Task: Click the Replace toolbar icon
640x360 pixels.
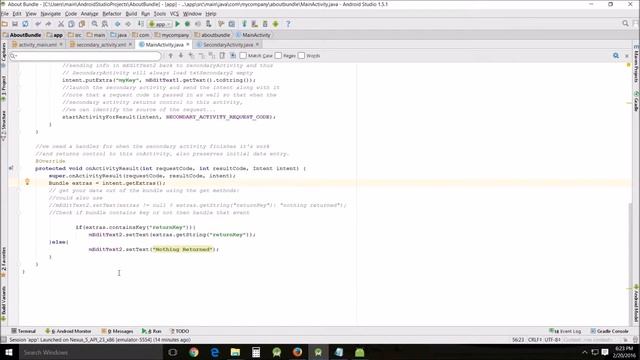Action: 105,24
